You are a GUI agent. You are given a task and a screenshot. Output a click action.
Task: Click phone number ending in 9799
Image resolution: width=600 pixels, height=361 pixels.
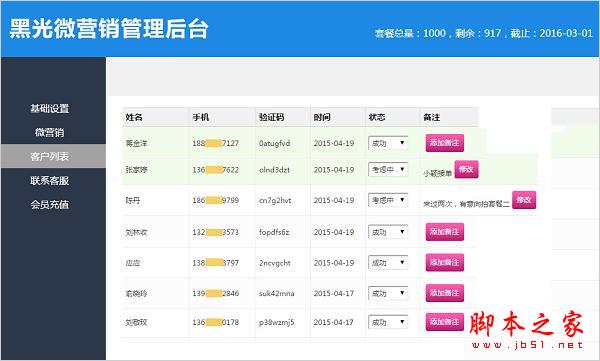pyautogui.click(x=215, y=201)
